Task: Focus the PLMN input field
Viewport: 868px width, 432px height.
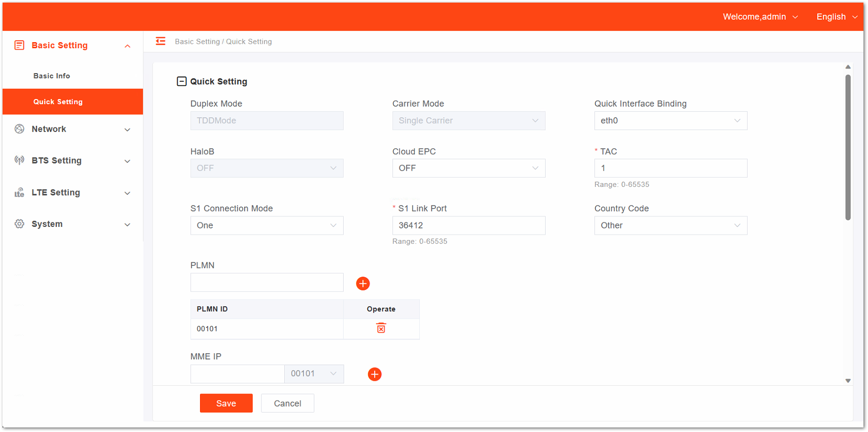Action: [266, 282]
